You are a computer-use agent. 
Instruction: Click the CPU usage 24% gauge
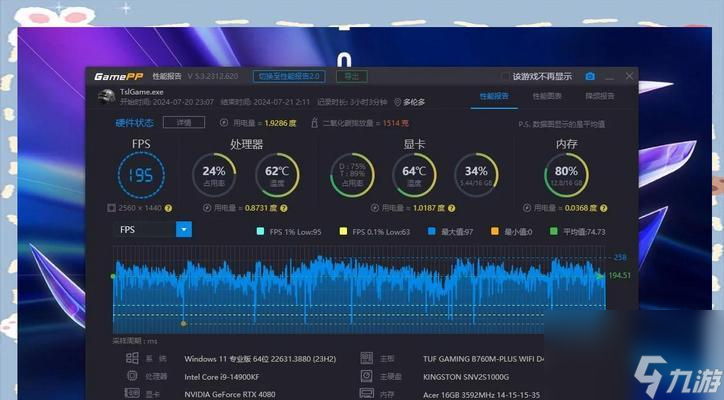[x=214, y=176]
